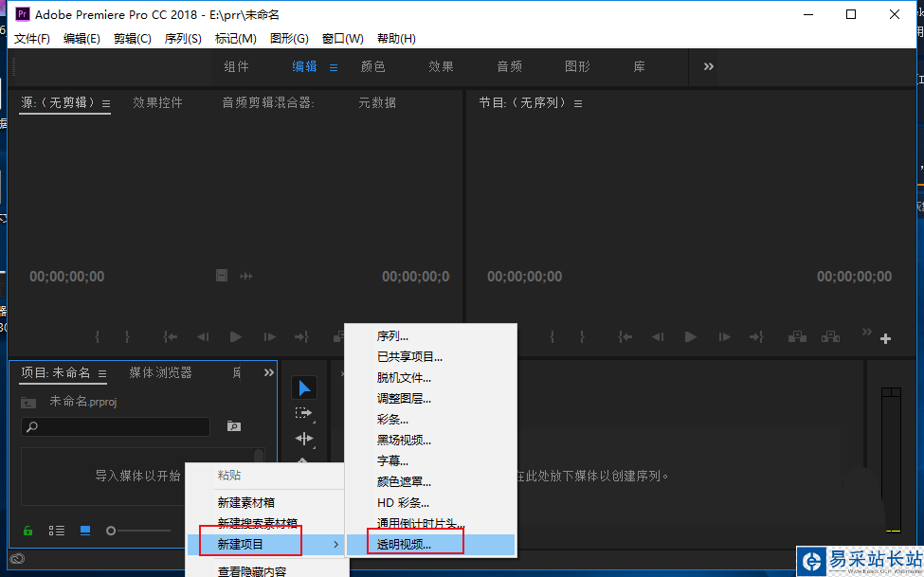The width and height of the screenshot is (924, 577).
Task: Switch to the 库 workspace
Action: click(x=639, y=66)
